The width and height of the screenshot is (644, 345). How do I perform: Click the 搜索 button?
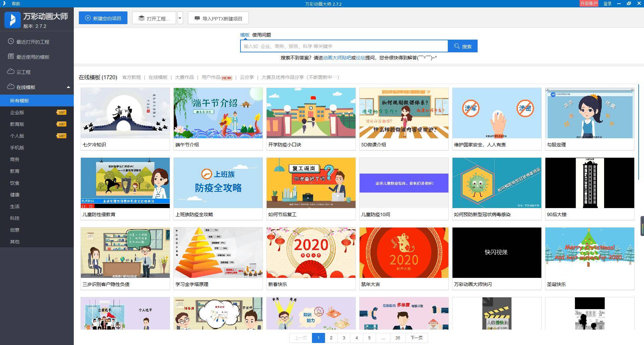coord(463,46)
